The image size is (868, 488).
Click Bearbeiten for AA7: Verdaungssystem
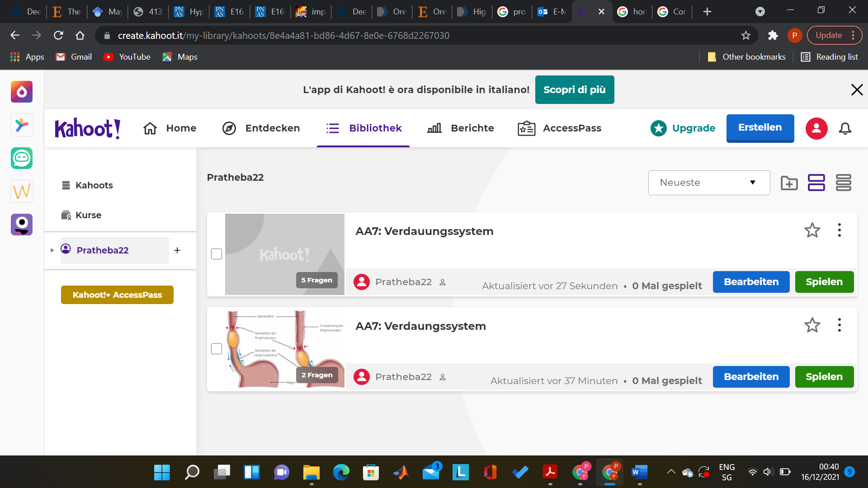tap(751, 377)
